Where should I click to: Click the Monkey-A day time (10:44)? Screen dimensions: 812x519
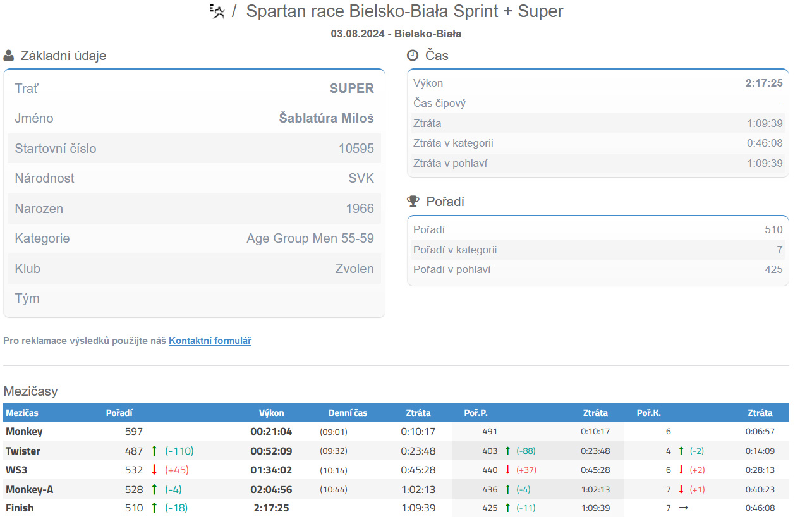tap(334, 489)
